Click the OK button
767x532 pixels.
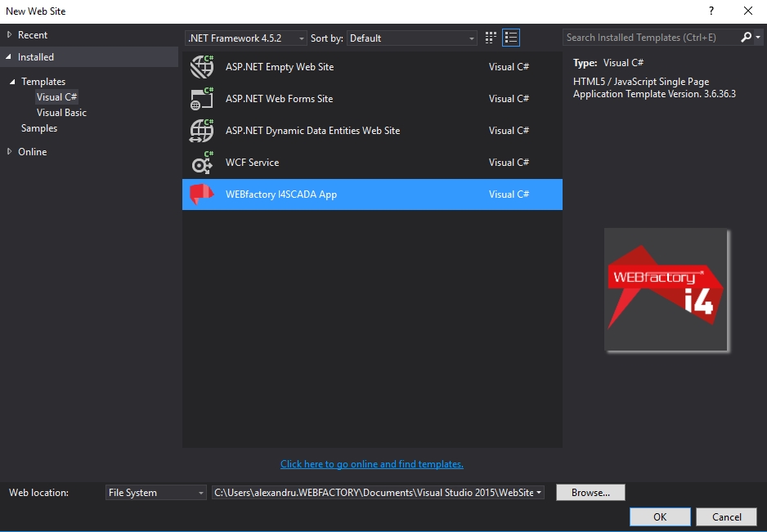tap(660, 516)
